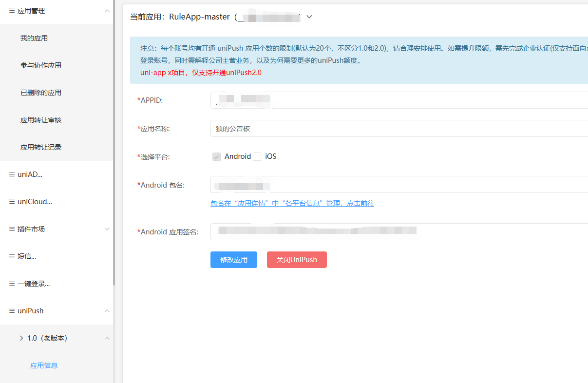The image size is (588, 383).
Task: Click the list icon beside uniCloud
Action: click(12, 202)
